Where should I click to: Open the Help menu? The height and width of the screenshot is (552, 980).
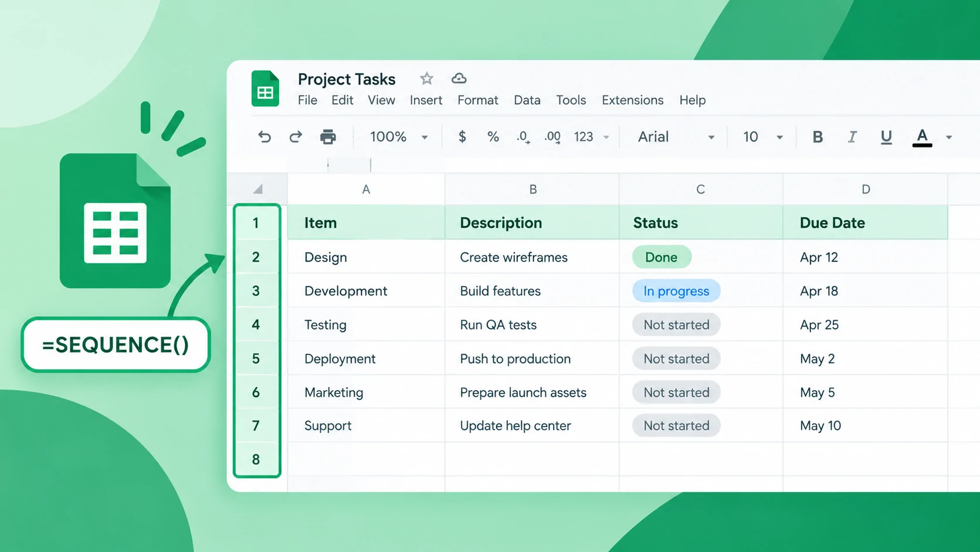(x=693, y=100)
